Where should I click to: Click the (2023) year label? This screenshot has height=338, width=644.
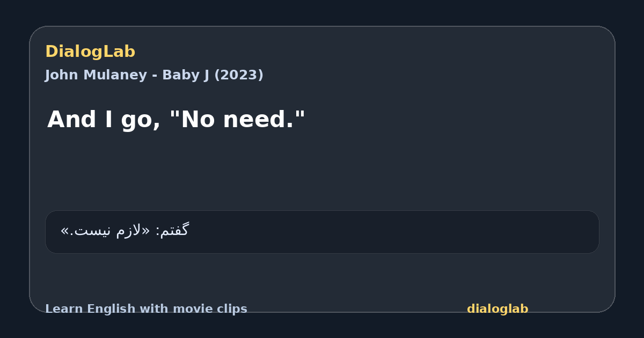239,75
